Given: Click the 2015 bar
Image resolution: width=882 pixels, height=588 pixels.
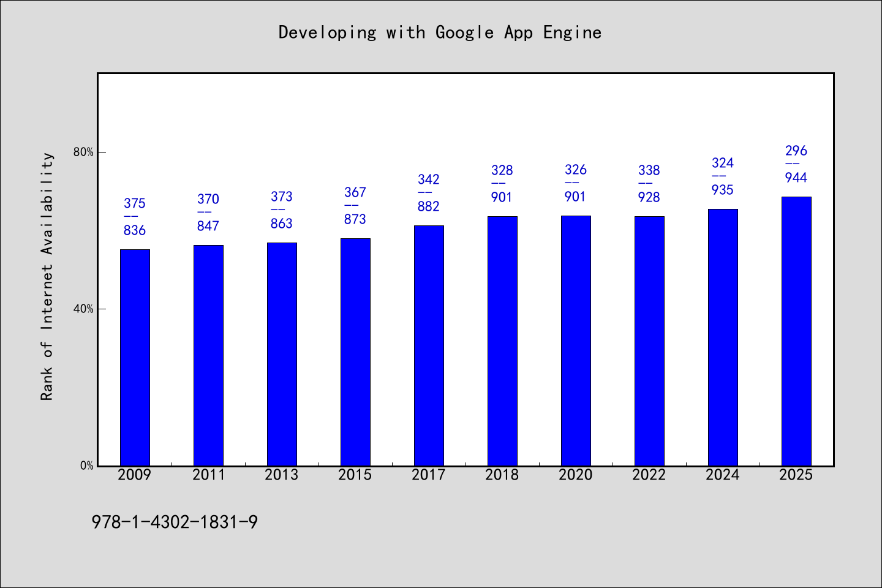Looking at the screenshot, I should tap(355, 352).
